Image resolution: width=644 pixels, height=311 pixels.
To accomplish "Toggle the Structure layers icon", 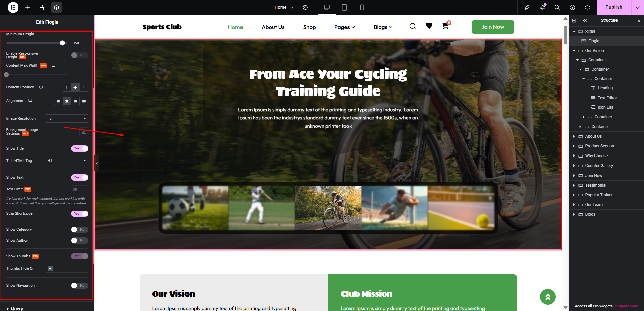I will click(x=56, y=7).
